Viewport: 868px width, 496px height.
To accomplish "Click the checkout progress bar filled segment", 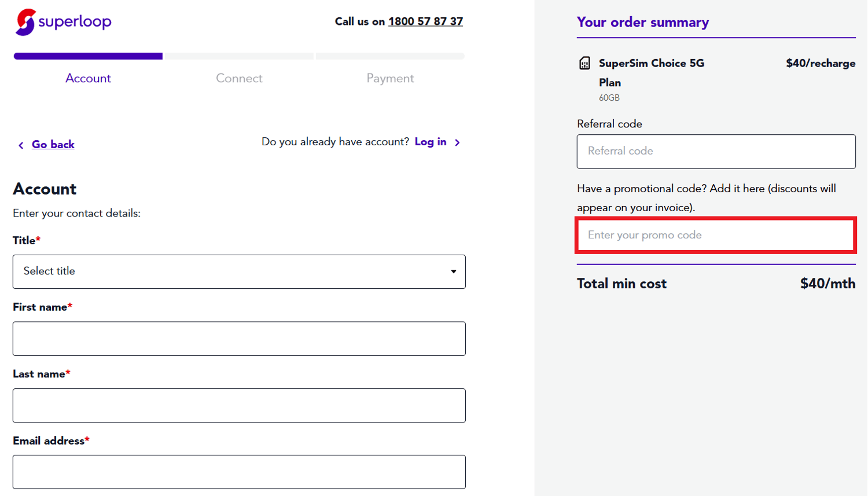I will pyautogui.click(x=88, y=56).
